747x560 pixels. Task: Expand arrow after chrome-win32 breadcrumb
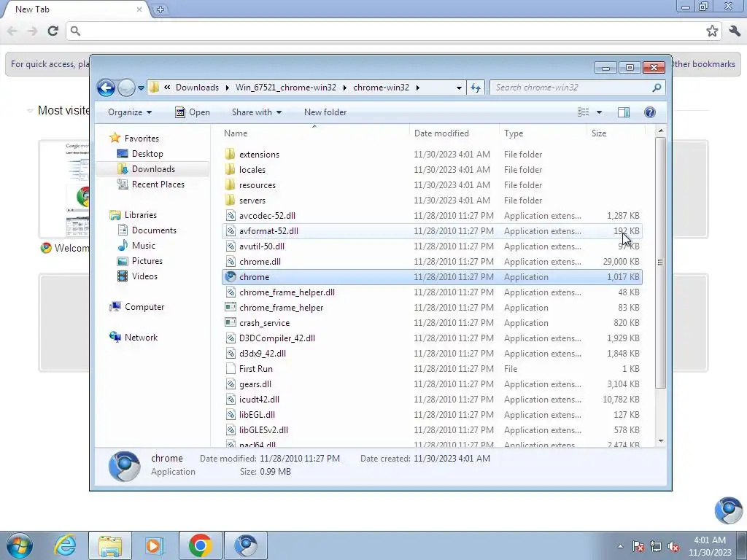click(418, 87)
